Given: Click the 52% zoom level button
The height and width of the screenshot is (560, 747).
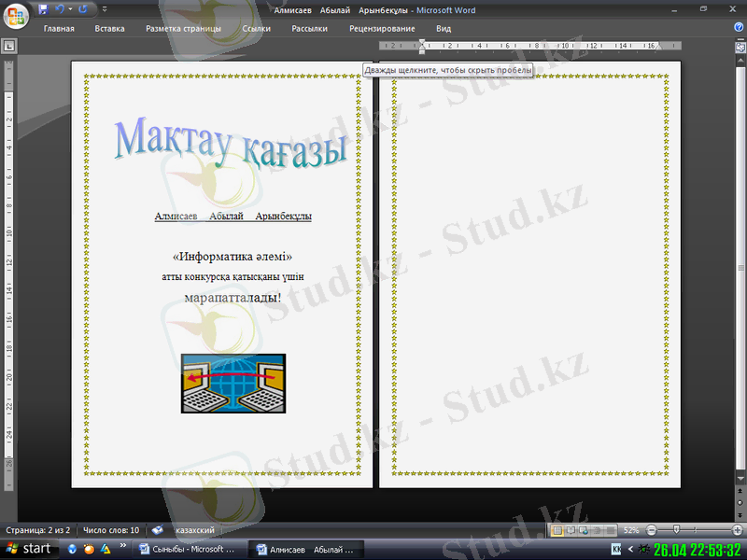Looking at the screenshot, I should tap(631, 530).
